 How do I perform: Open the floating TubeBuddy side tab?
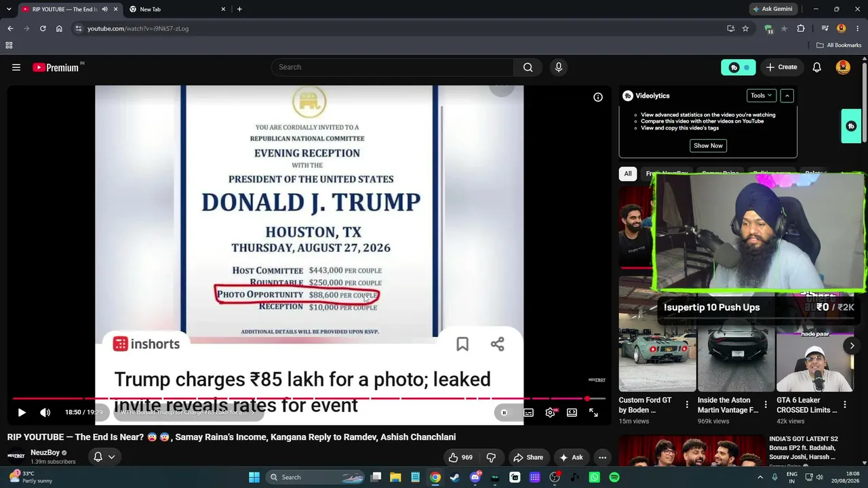tap(851, 126)
